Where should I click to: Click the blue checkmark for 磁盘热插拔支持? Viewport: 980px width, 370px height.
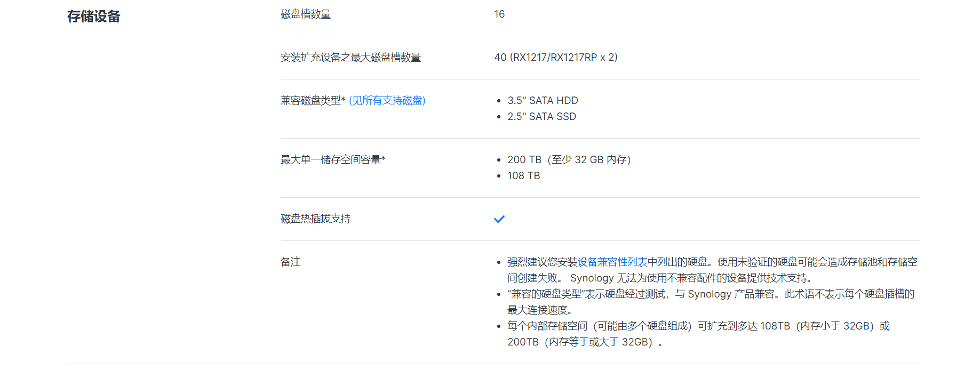[499, 219]
